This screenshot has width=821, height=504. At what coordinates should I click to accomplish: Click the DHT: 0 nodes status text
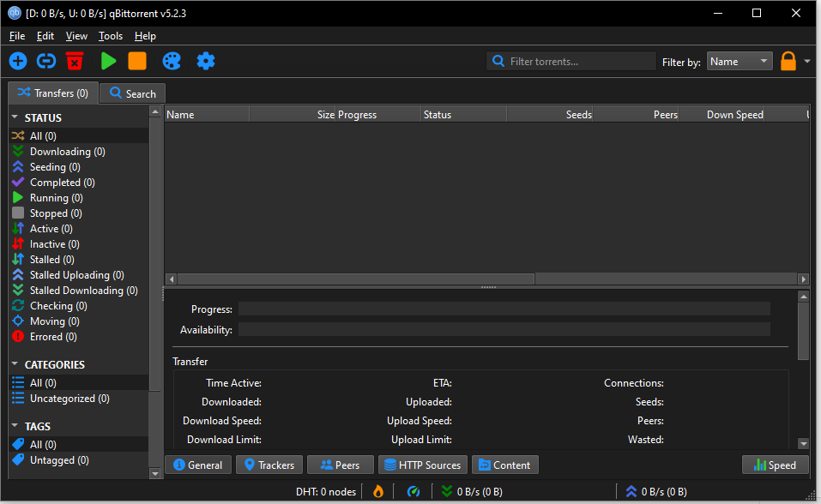[326, 492]
